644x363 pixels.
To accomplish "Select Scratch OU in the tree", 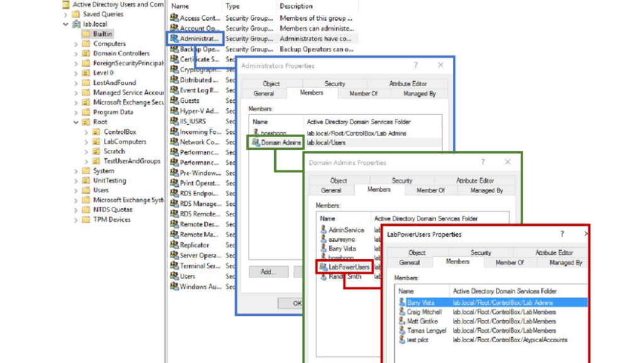I will tap(114, 151).
